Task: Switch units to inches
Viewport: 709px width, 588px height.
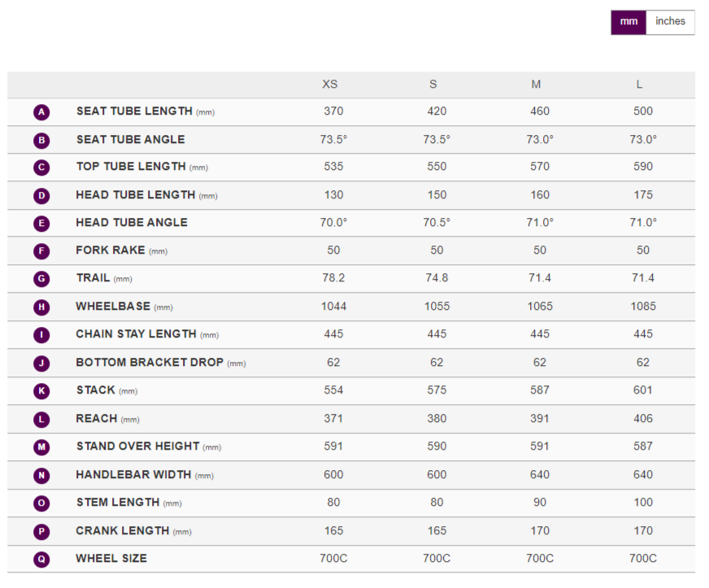Action: 670,22
